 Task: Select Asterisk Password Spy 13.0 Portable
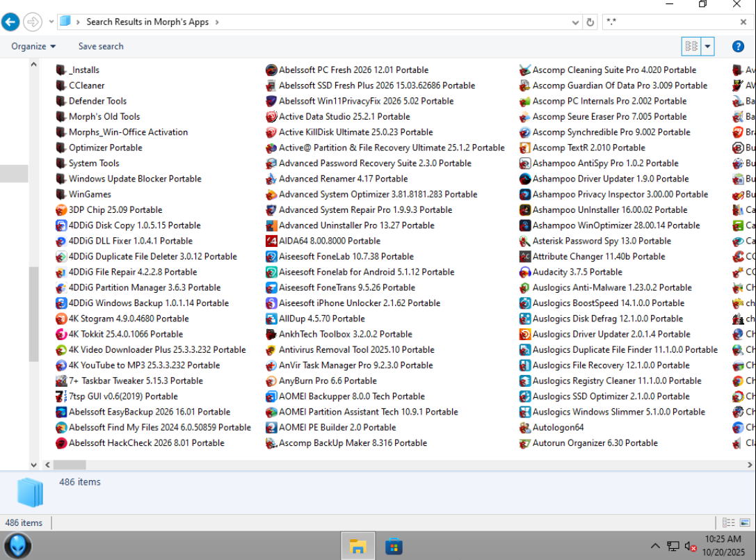[595, 241]
